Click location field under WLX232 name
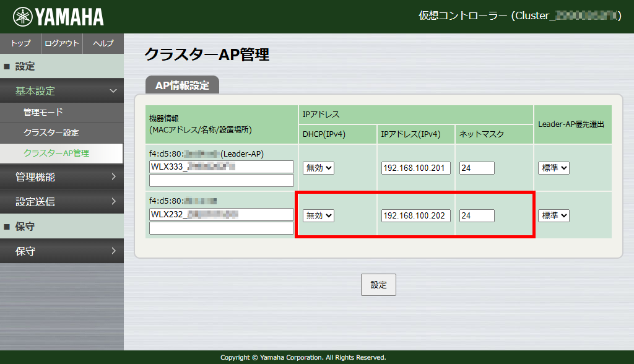Image resolution: width=634 pixels, height=364 pixels. (x=222, y=228)
